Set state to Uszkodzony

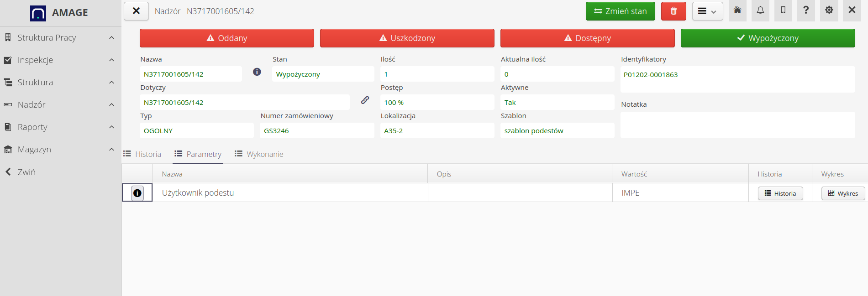pos(407,38)
